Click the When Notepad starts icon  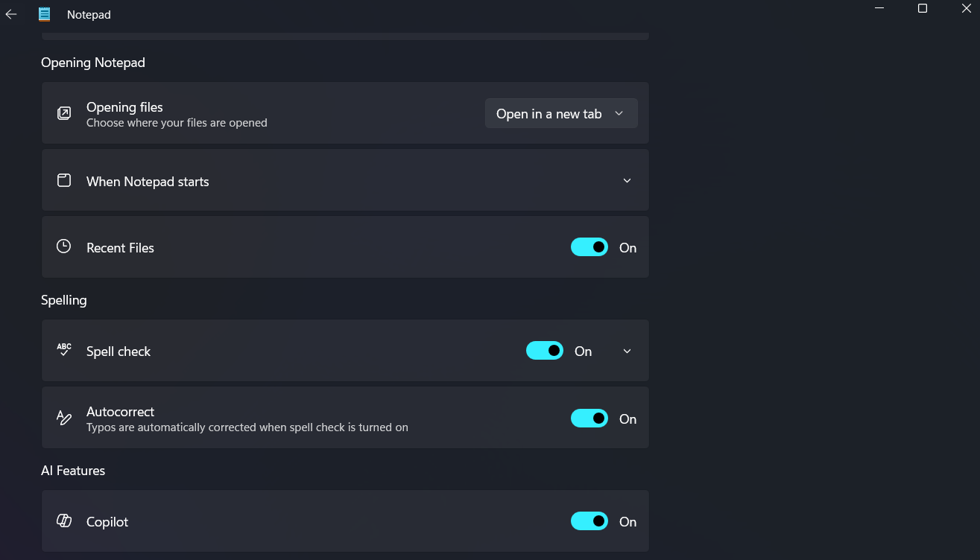[x=64, y=180]
